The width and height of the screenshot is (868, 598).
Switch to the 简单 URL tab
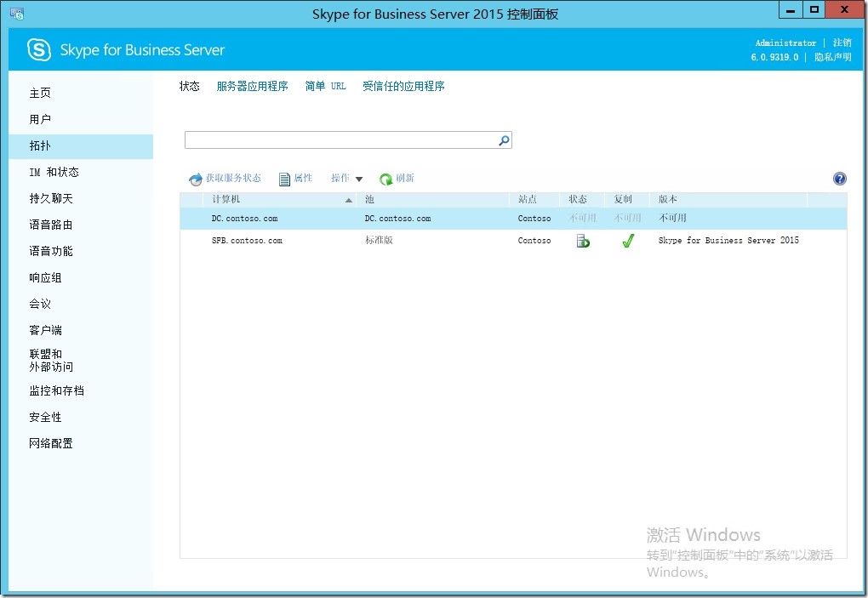pos(325,86)
